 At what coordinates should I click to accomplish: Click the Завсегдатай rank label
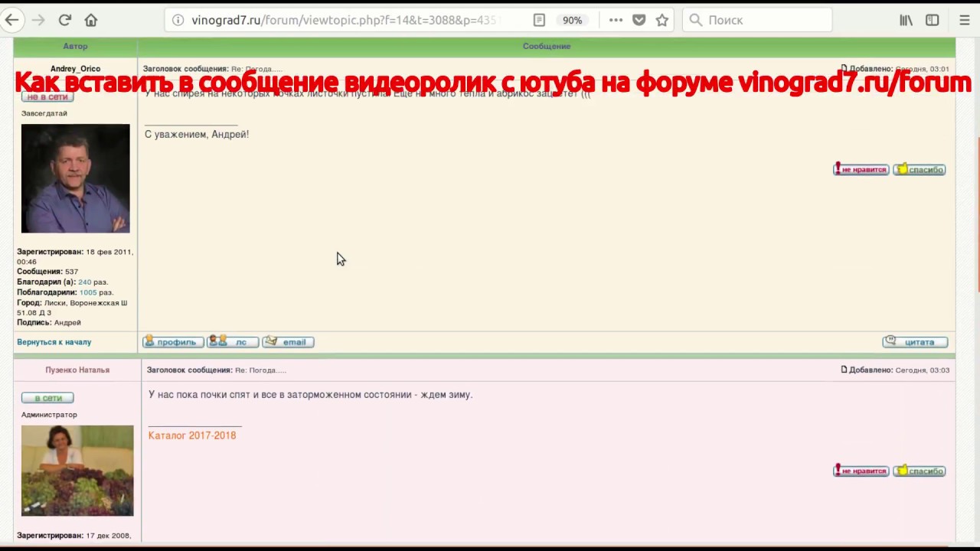44,113
